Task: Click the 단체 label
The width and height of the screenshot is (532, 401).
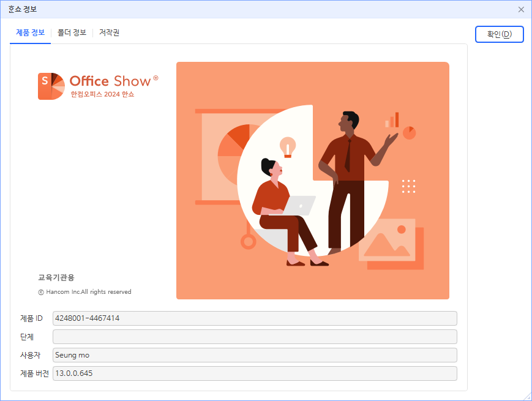Action: [27, 337]
